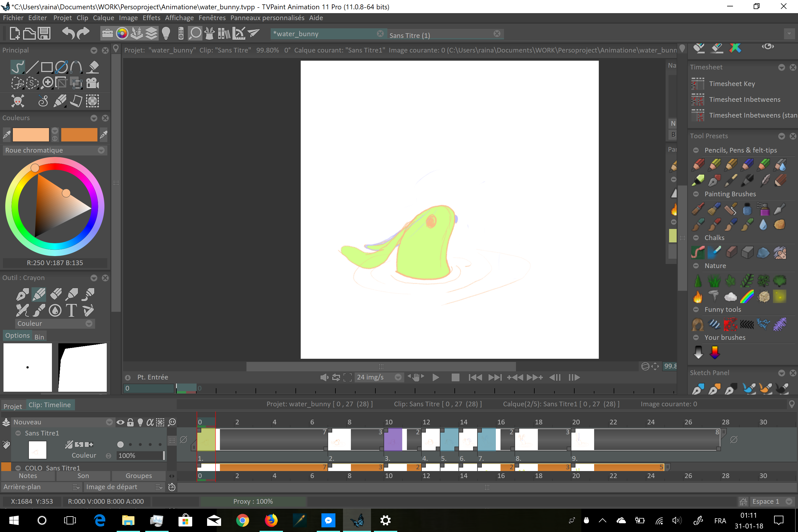Open the Fichier menu
The image size is (798, 532).
pyautogui.click(x=13, y=17)
